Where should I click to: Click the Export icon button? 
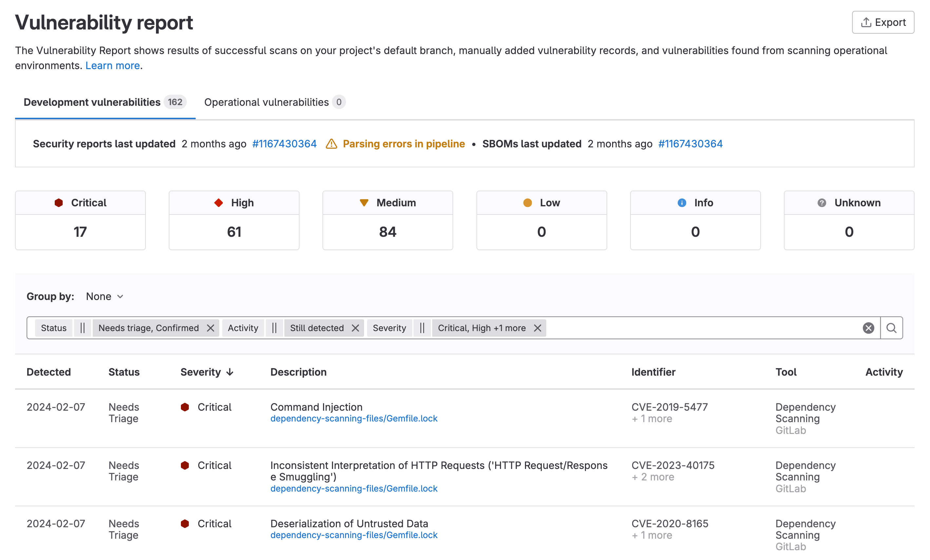click(866, 22)
